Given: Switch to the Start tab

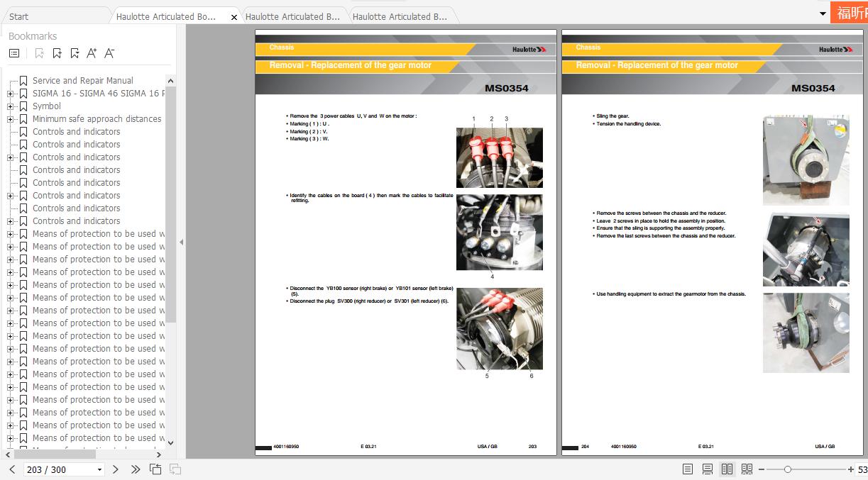Looking at the screenshot, I should (19, 16).
